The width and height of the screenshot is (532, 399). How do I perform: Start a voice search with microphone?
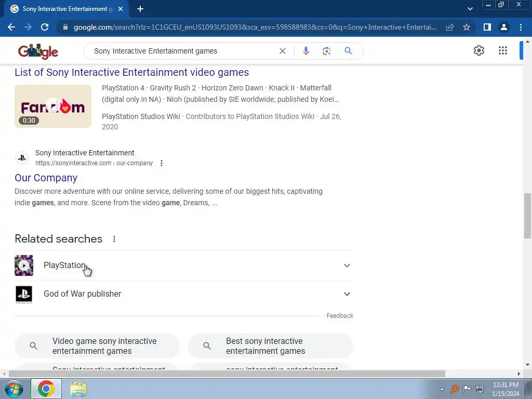pos(305,51)
